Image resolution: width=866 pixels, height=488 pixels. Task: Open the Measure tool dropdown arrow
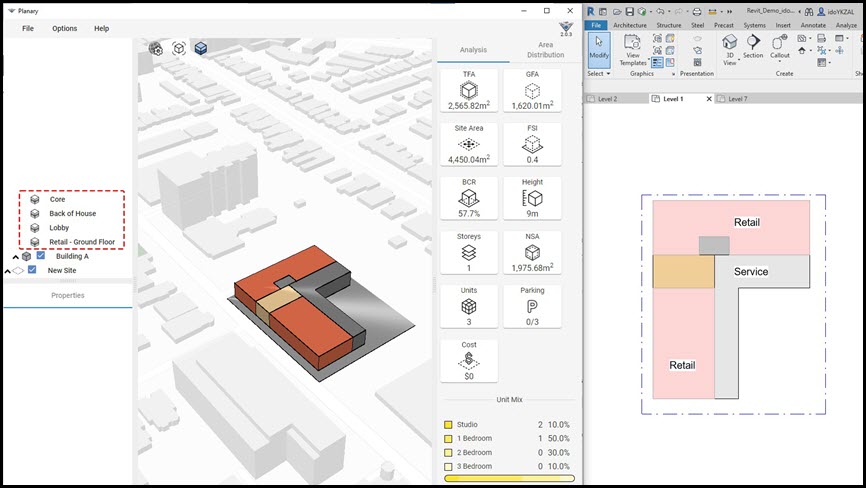point(721,12)
